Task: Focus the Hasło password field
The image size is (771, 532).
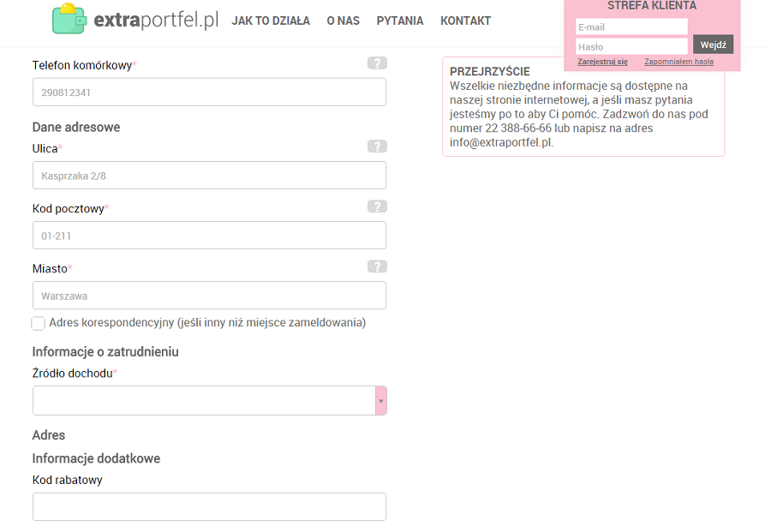Action: (631, 47)
